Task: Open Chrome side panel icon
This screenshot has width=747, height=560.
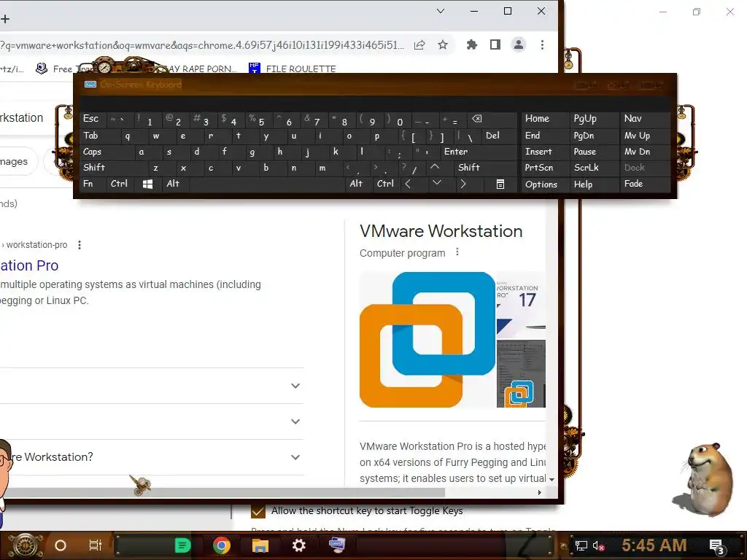Action: click(x=495, y=44)
